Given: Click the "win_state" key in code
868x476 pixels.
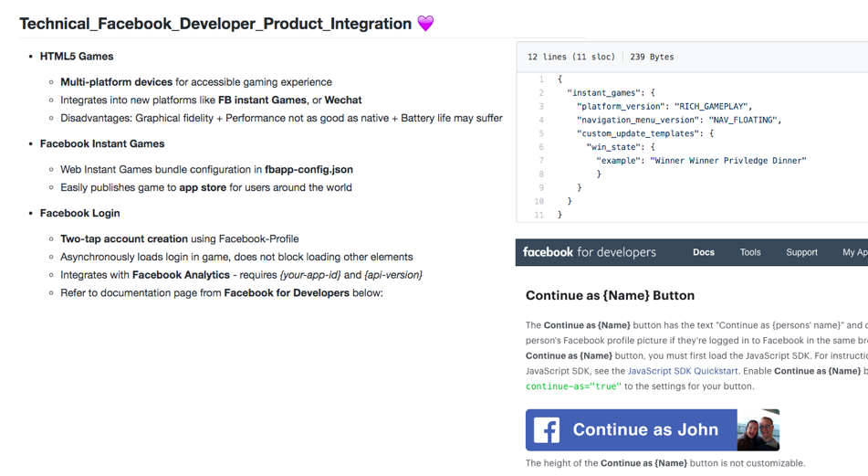Looking at the screenshot, I should [612, 147].
